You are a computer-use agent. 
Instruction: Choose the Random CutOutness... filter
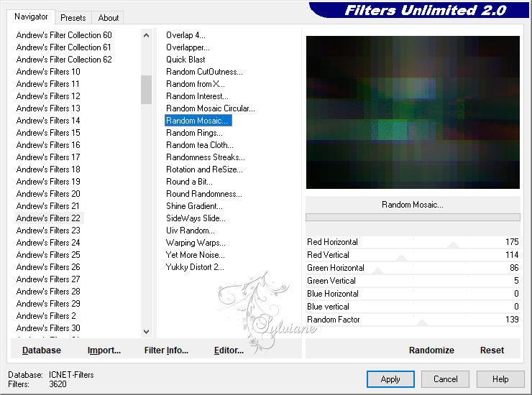pos(204,72)
